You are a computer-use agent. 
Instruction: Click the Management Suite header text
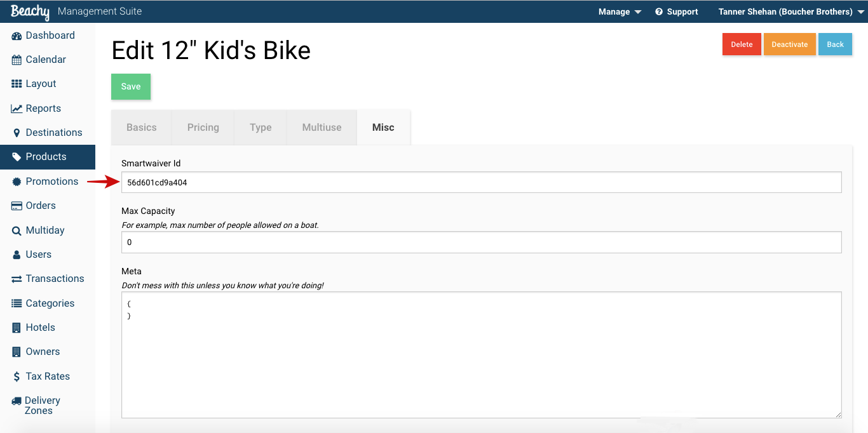[x=100, y=11]
